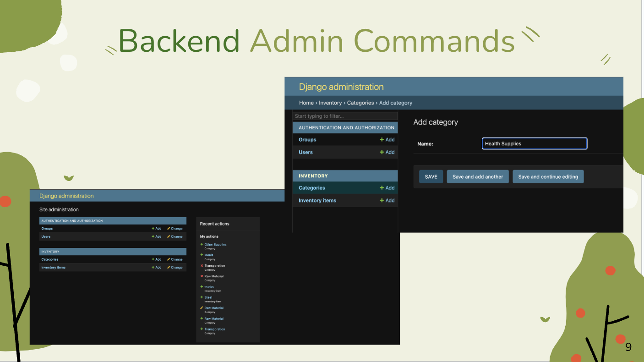Image resolution: width=644 pixels, height=362 pixels.
Task: Click the Name field containing Health Supplies
Action: click(535, 144)
